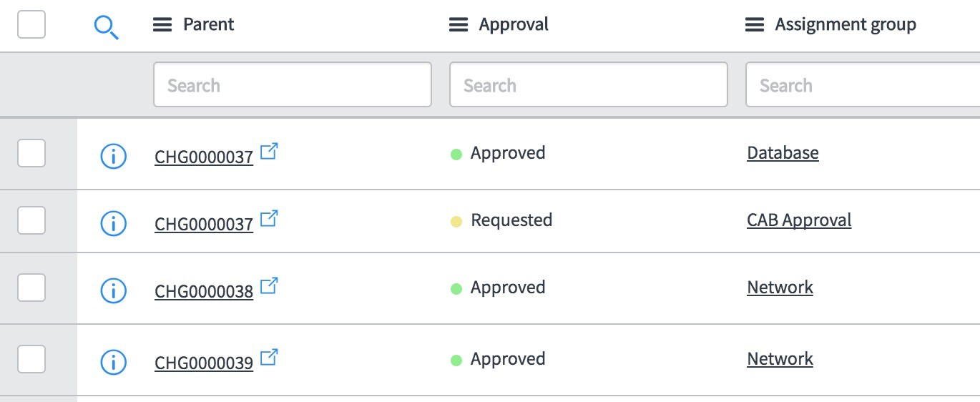The width and height of the screenshot is (980, 402).
Task: Click external link icon in Database row
Action: 269,152
